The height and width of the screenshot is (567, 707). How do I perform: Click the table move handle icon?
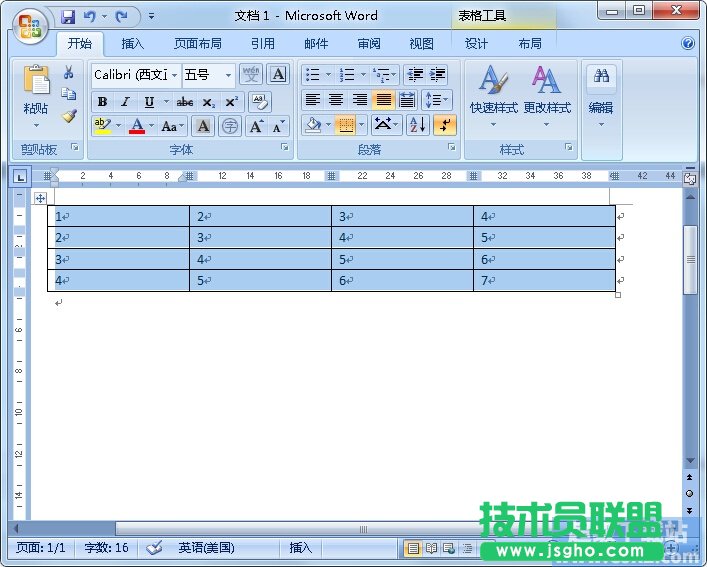point(41,198)
